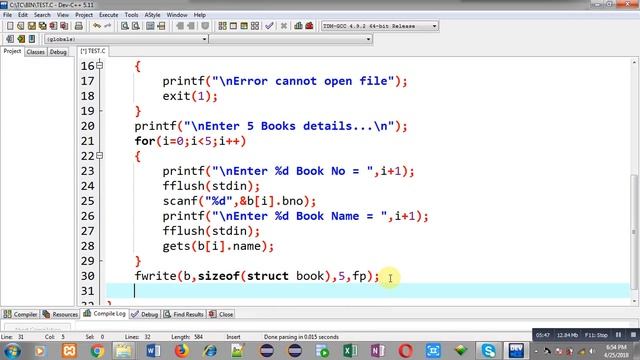Click the Compile toolbar icon
This screenshot has height=360, width=640.
coord(222,26)
